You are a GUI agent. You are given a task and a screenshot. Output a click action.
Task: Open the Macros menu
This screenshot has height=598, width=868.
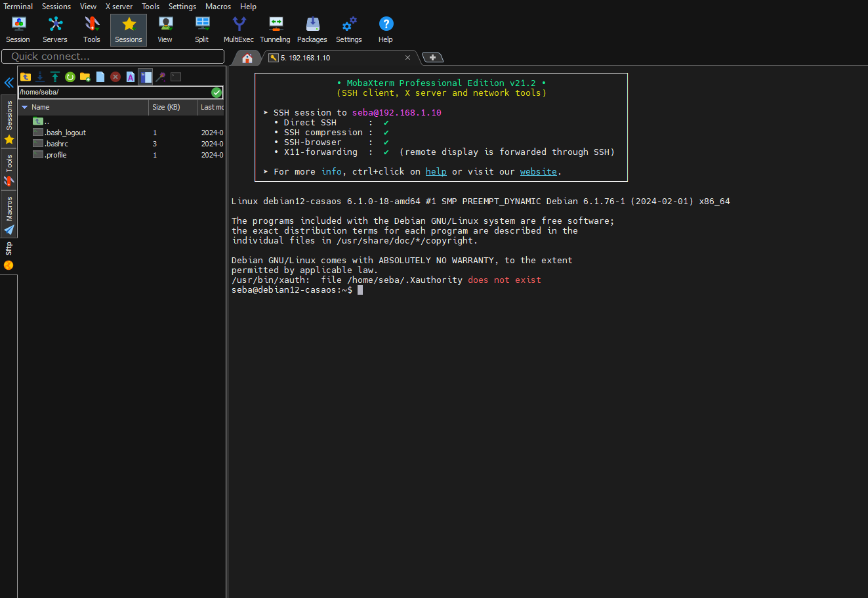[x=218, y=7]
